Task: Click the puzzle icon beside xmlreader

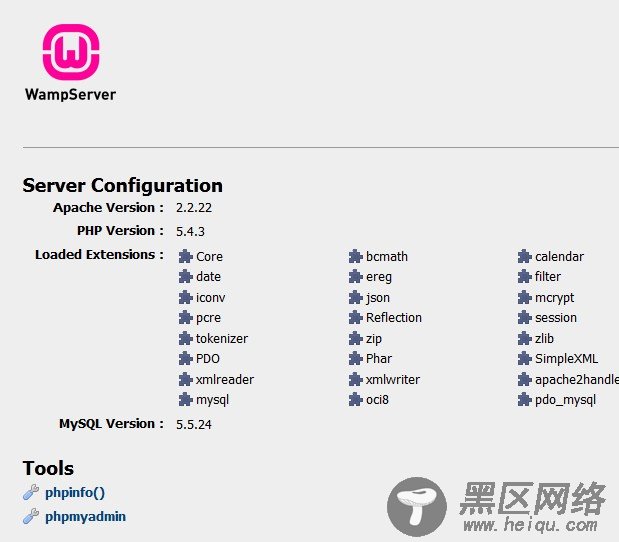Action: click(185, 379)
